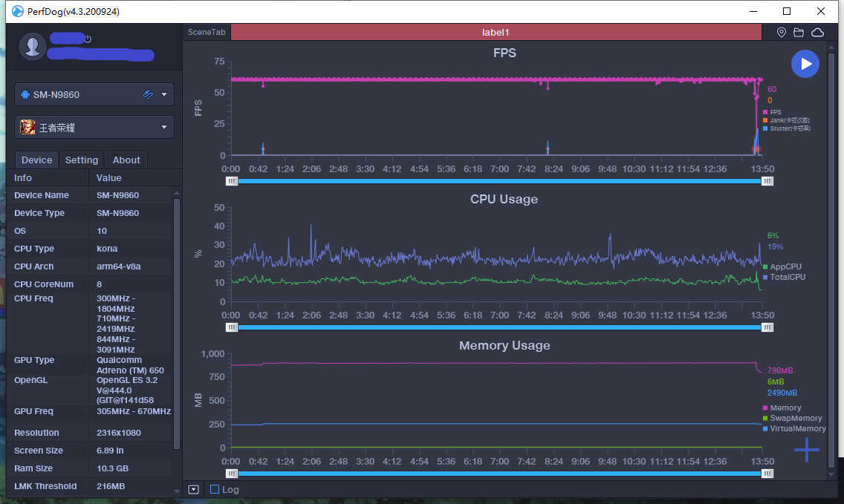
Task: Click the blue plus add-chart icon
Action: pos(806,449)
